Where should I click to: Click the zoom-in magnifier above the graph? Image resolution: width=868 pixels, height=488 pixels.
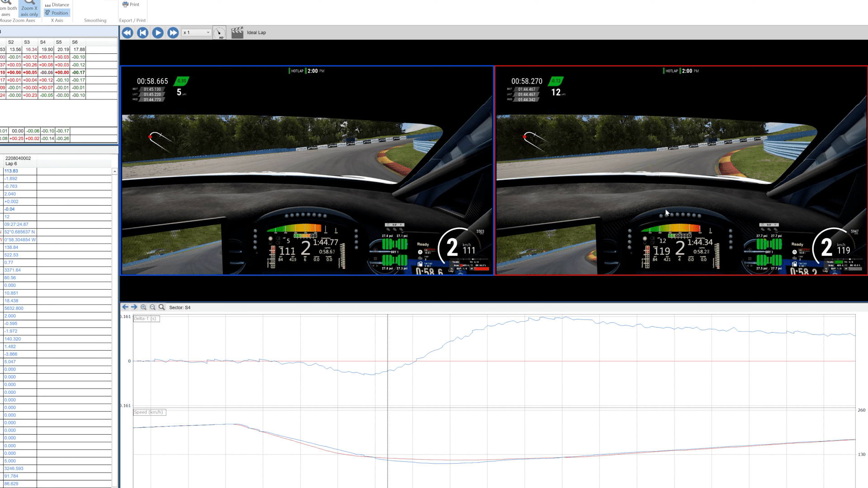click(143, 307)
